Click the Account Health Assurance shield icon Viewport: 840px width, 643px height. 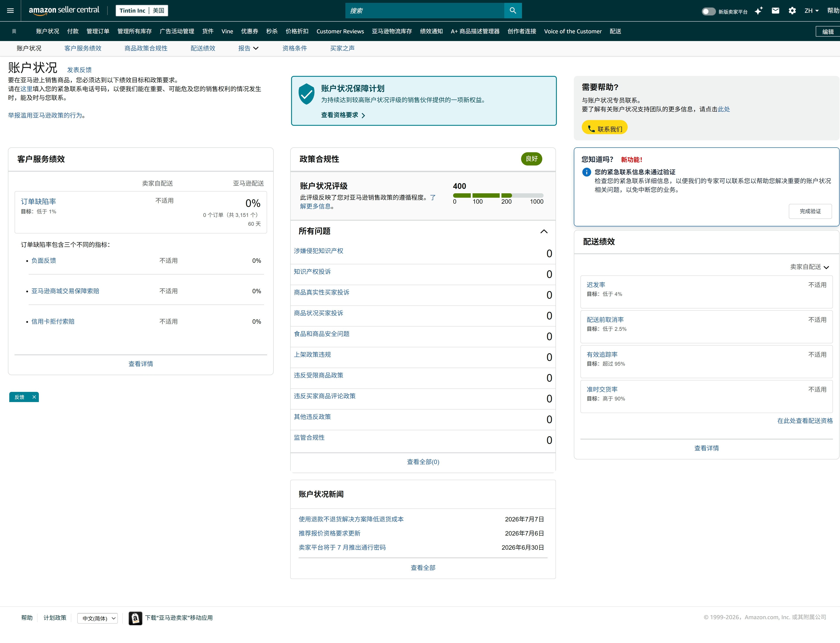coord(306,94)
